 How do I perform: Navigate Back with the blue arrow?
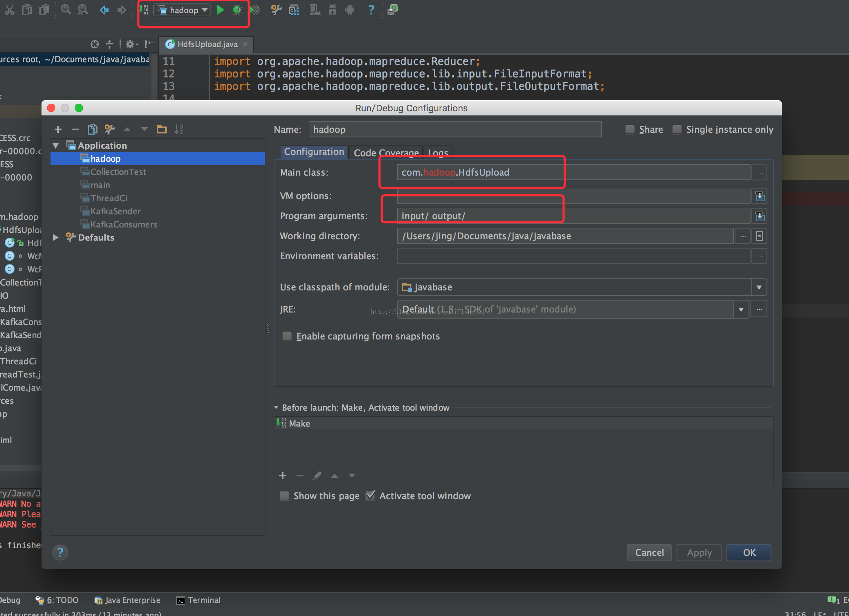point(104,10)
